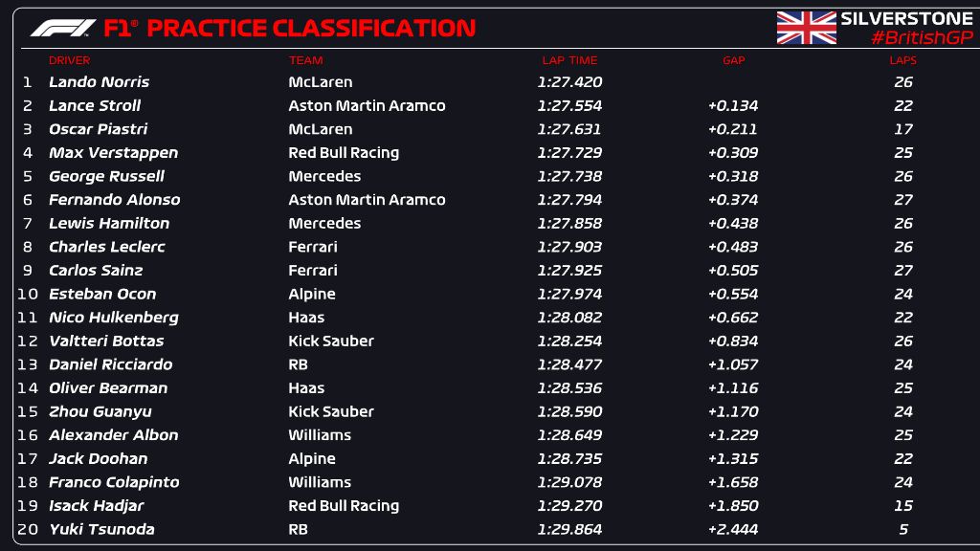
Task: Click the GAP column header
Action: 733,60
